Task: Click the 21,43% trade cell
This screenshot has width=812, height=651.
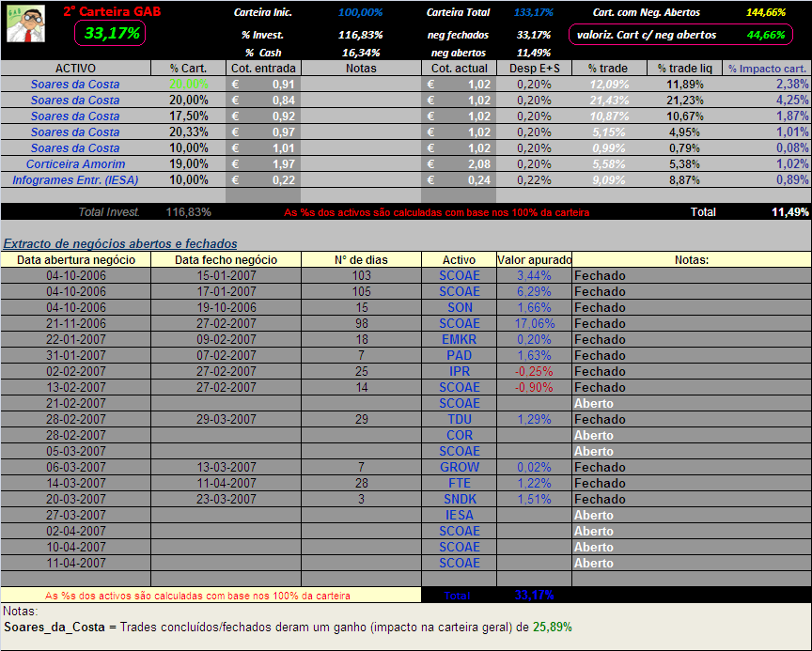Action: pyautogui.click(x=610, y=100)
